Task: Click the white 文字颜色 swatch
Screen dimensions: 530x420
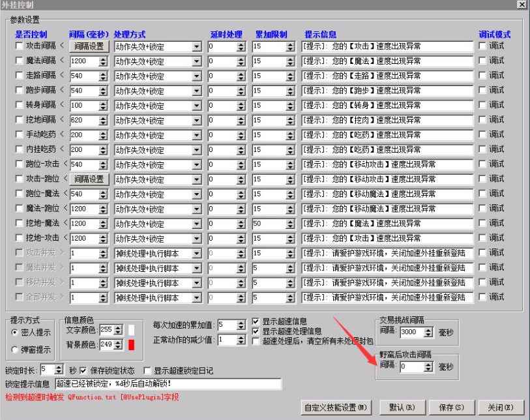Action: tap(132, 330)
